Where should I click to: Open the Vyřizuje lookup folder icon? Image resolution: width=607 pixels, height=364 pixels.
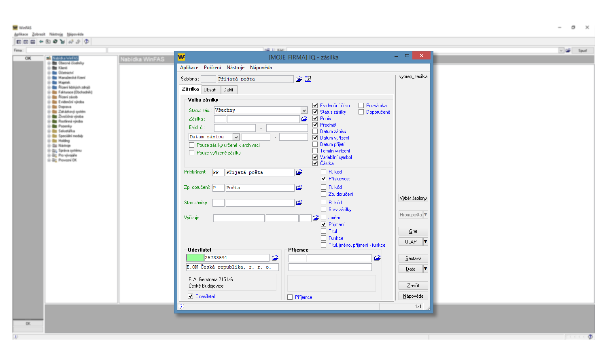pos(316,218)
